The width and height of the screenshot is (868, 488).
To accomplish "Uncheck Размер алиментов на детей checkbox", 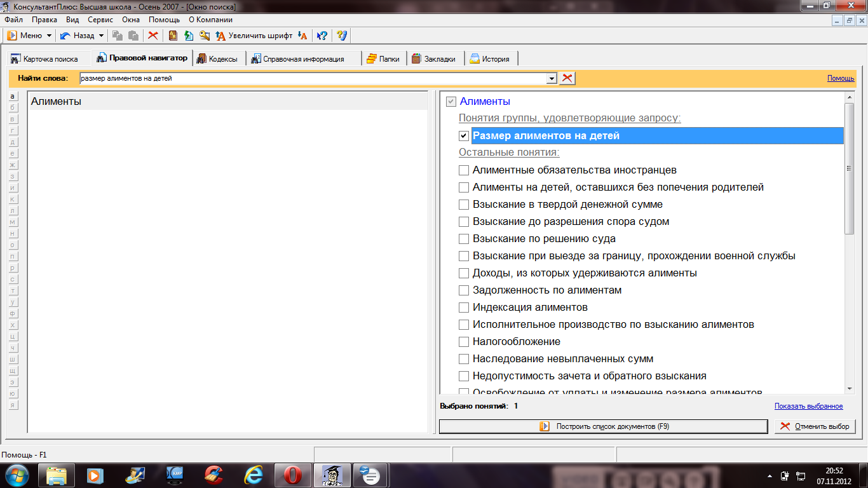I will click(x=464, y=136).
